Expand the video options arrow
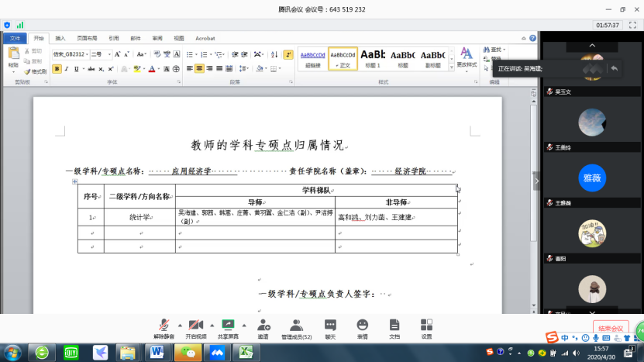The image size is (644, 362). (212, 325)
